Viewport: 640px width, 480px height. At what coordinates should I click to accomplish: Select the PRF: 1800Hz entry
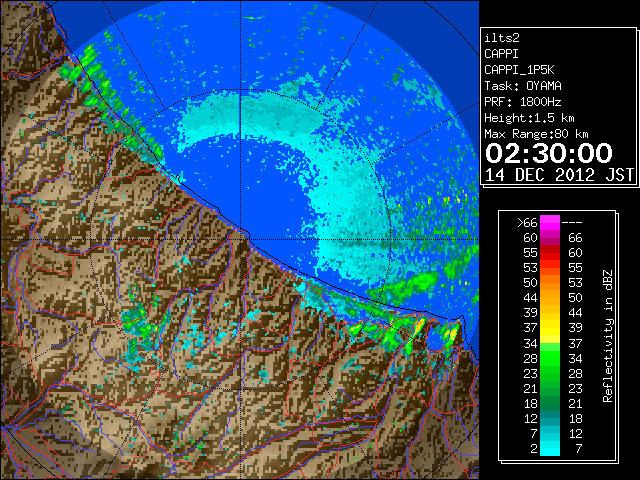point(523,102)
